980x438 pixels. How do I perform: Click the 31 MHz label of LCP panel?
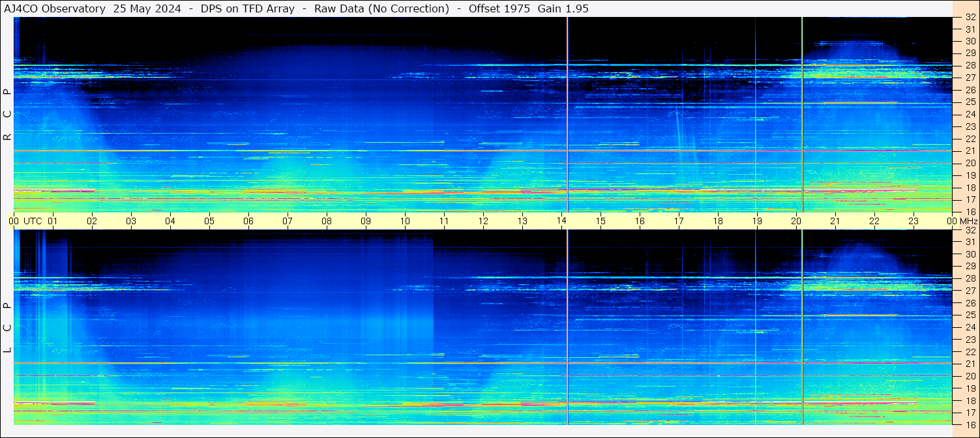click(x=970, y=242)
